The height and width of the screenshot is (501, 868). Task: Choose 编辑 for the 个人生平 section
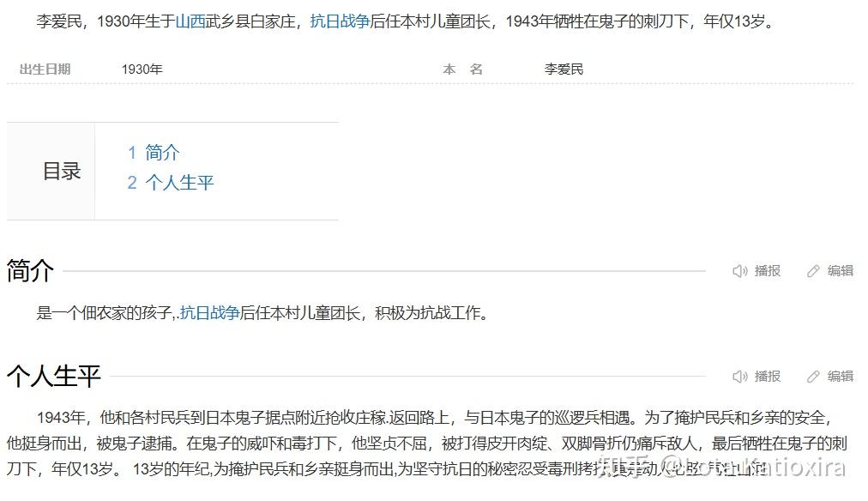841,377
